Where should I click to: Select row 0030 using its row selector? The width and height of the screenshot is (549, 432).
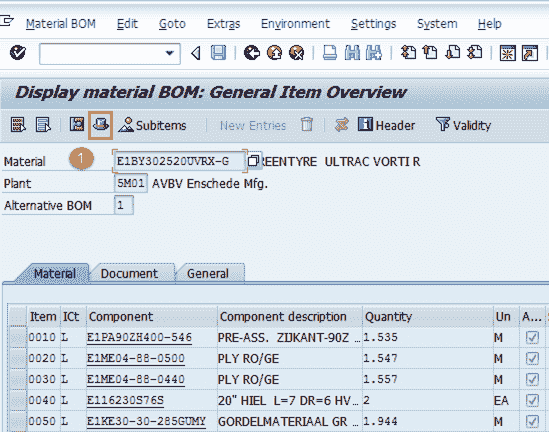18,379
